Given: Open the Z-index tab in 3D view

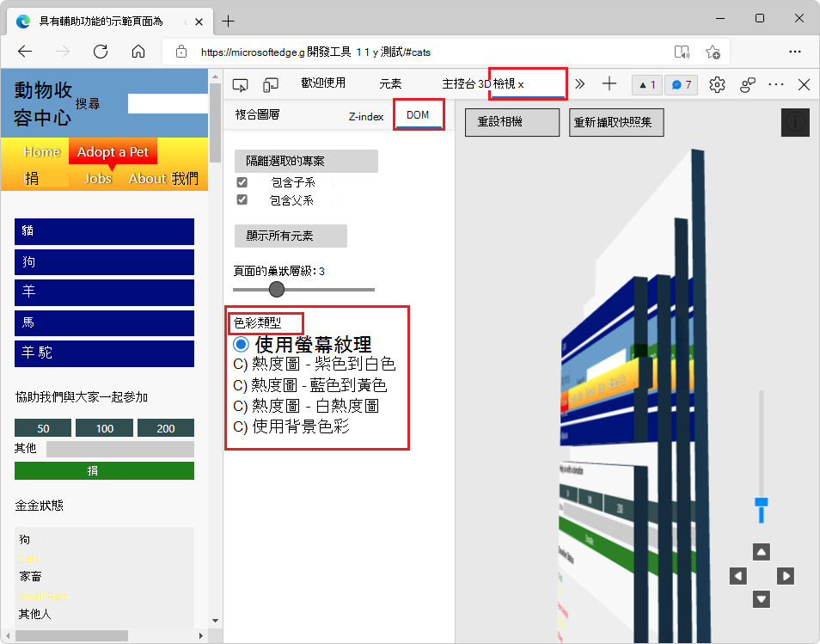Looking at the screenshot, I should pos(365,115).
